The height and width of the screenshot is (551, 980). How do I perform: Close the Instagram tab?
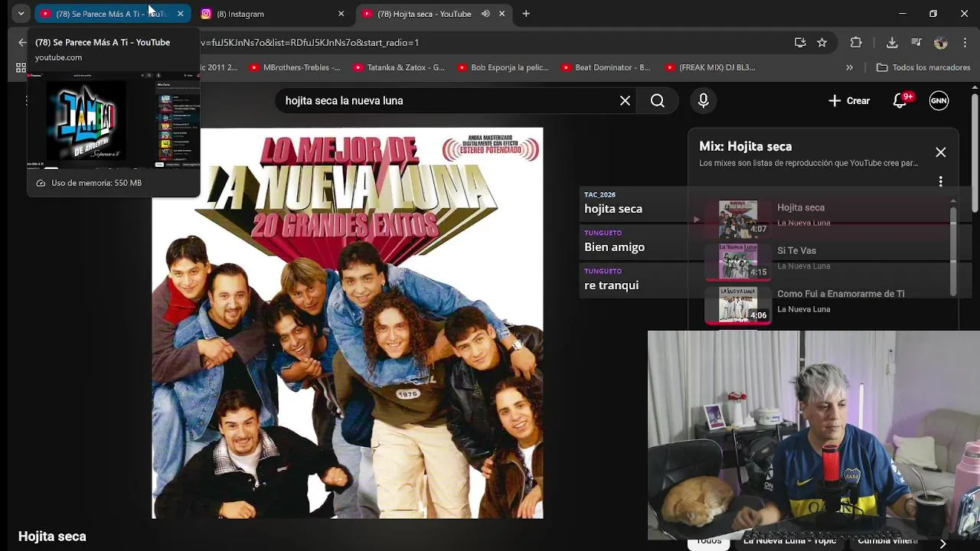tap(341, 14)
